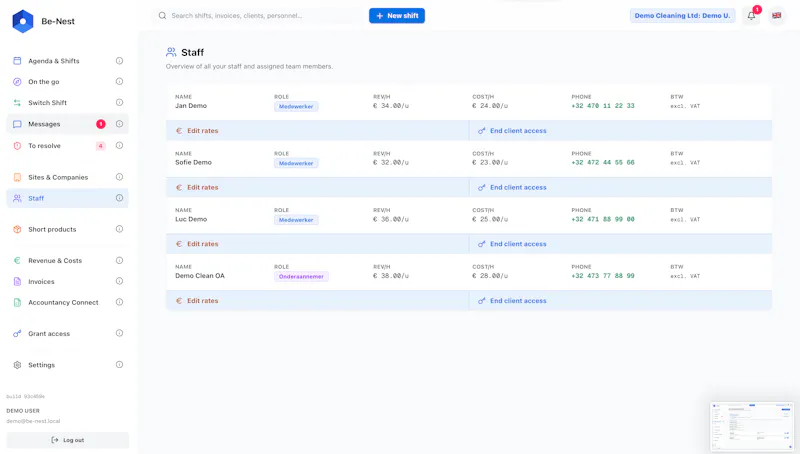Call Demo Clean OA +32 473 77 88 99
The image size is (800, 454).
[x=603, y=275]
